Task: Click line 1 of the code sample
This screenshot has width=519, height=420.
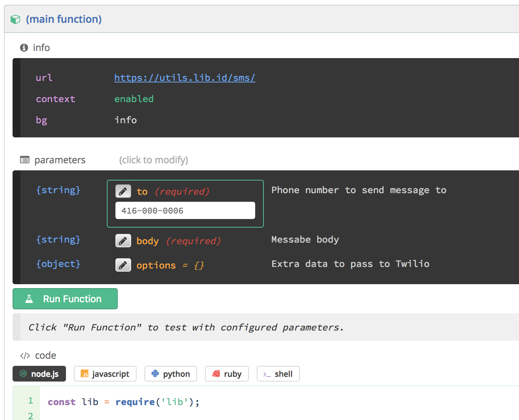Action: (x=123, y=402)
